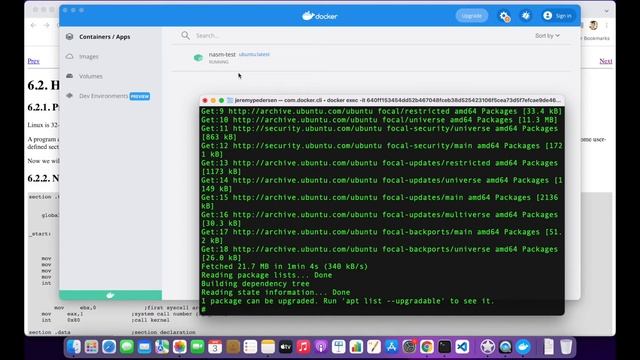The image size is (640, 360).
Task: Open System Preferences from the Dock
Action: (x=409, y=347)
